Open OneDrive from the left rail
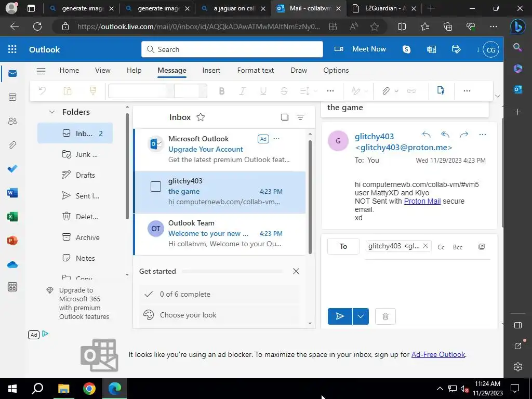The width and height of the screenshot is (532, 399). point(12,264)
